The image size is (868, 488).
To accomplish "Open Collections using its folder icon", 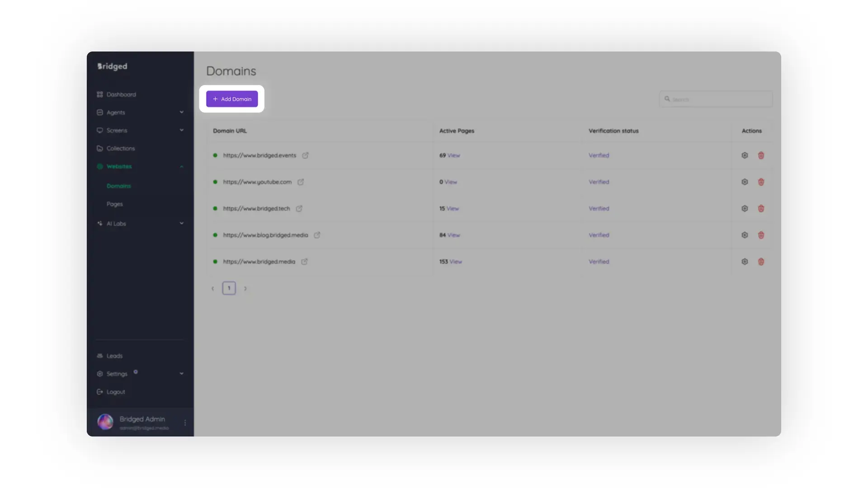I will 100,148.
